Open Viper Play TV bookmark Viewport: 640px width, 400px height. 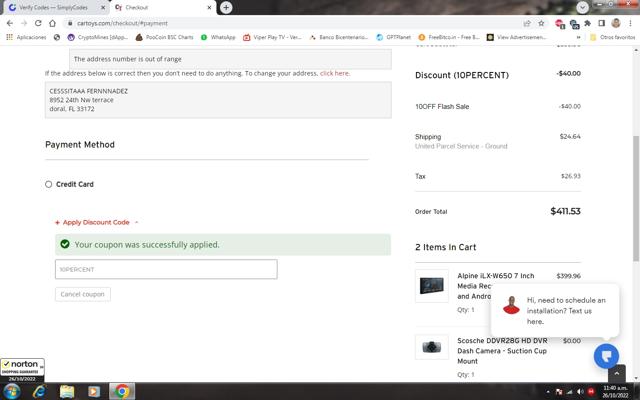pos(272,37)
